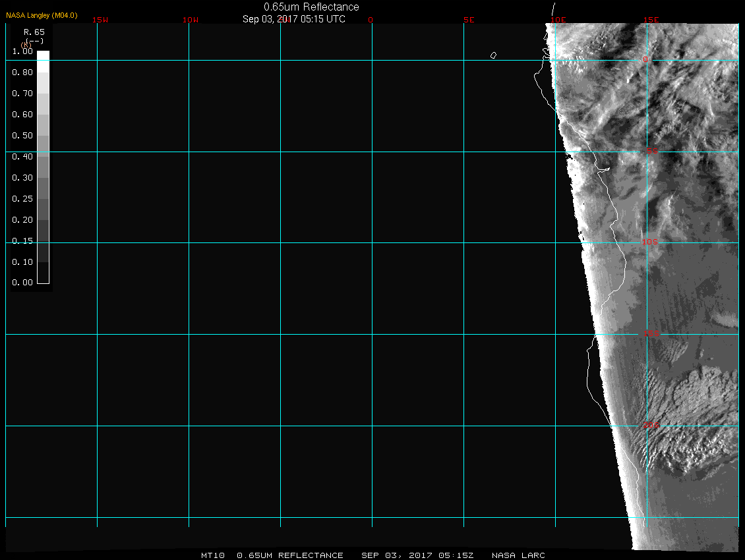The height and width of the screenshot is (560, 745).
Task: Click the 0.50 value on the reflectance scale
Action: 22,136
